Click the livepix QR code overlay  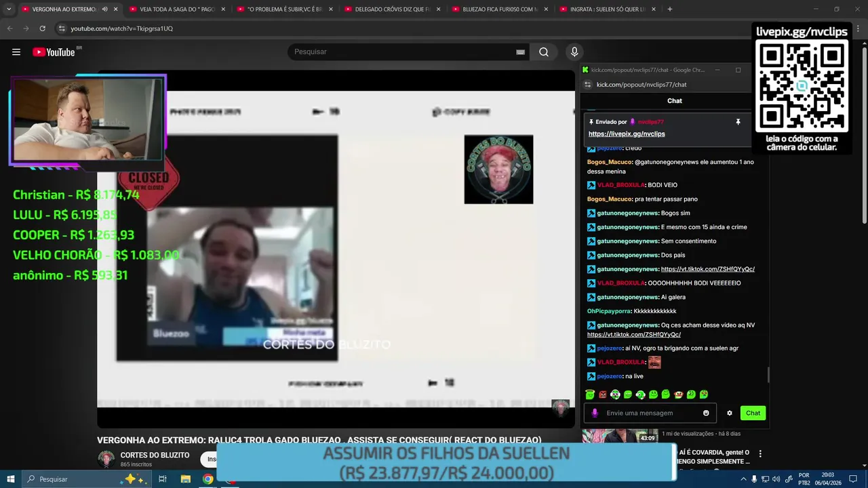pyautogui.click(x=802, y=86)
